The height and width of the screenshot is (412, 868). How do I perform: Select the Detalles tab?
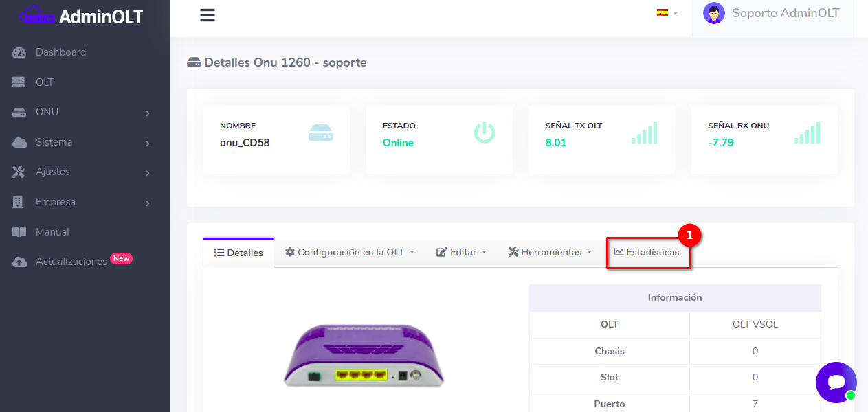(x=238, y=253)
